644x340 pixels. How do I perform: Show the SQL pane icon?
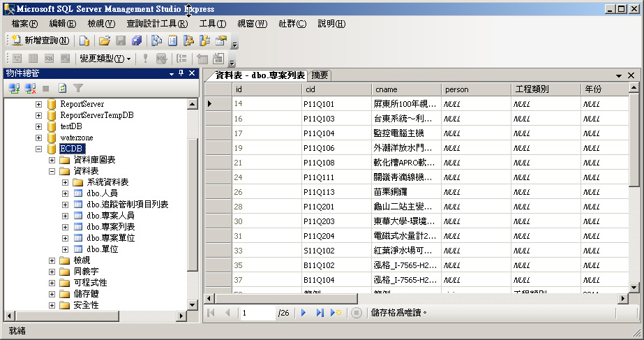[49, 59]
